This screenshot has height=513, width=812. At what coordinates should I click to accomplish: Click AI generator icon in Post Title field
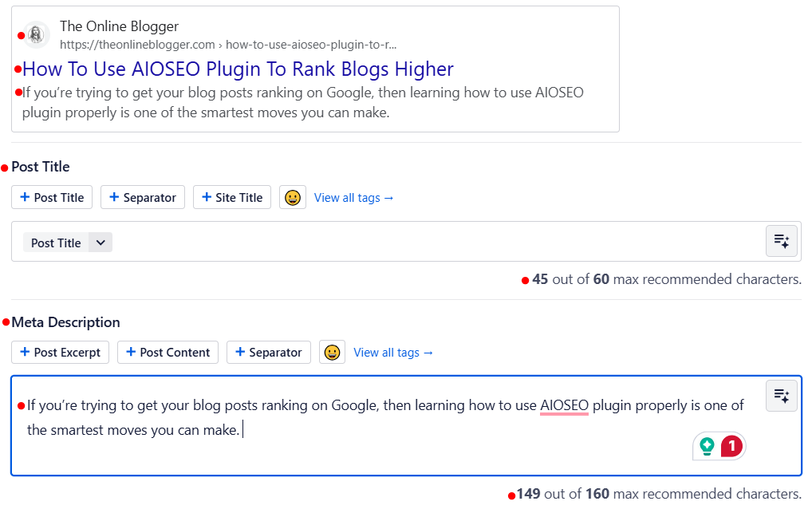(781, 242)
